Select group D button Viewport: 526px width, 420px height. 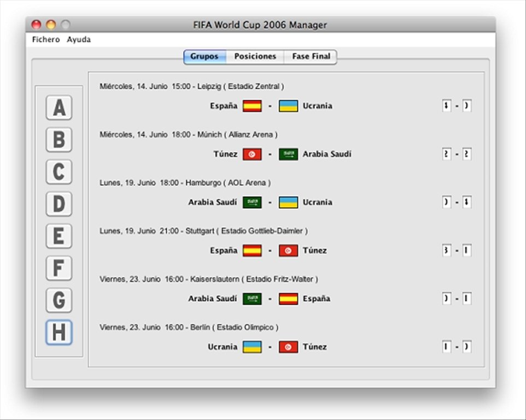coord(59,204)
